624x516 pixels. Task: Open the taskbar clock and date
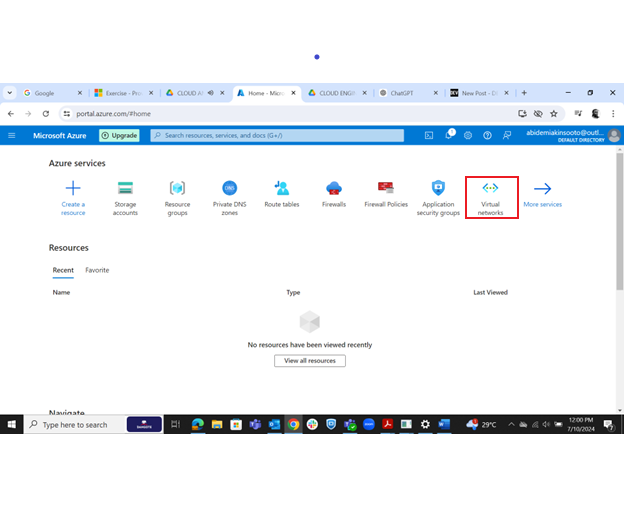581,424
